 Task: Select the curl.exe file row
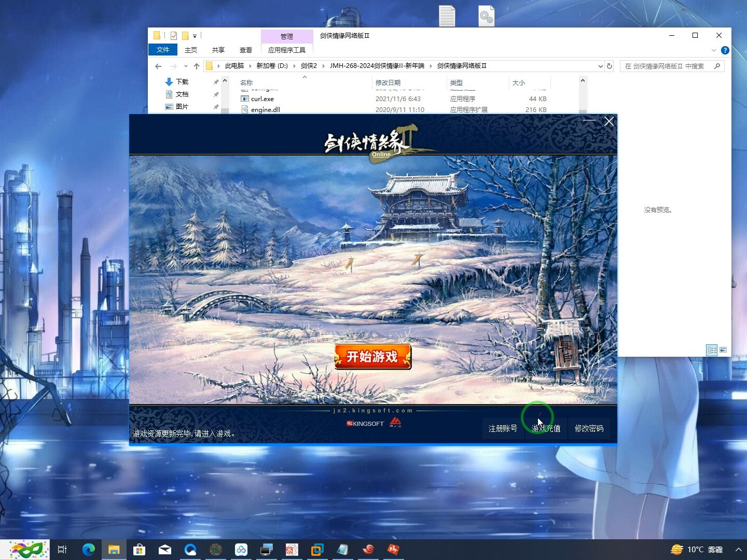[394, 99]
